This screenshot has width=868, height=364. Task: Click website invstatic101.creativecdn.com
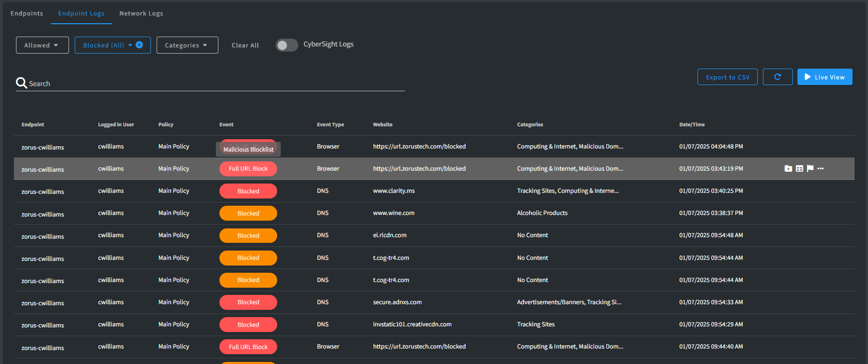[412, 324]
